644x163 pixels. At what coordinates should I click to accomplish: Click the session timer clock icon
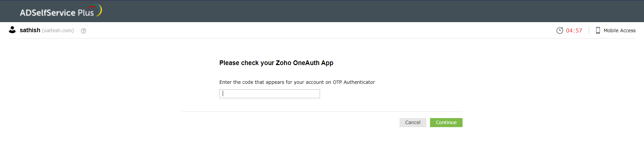click(559, 31)
